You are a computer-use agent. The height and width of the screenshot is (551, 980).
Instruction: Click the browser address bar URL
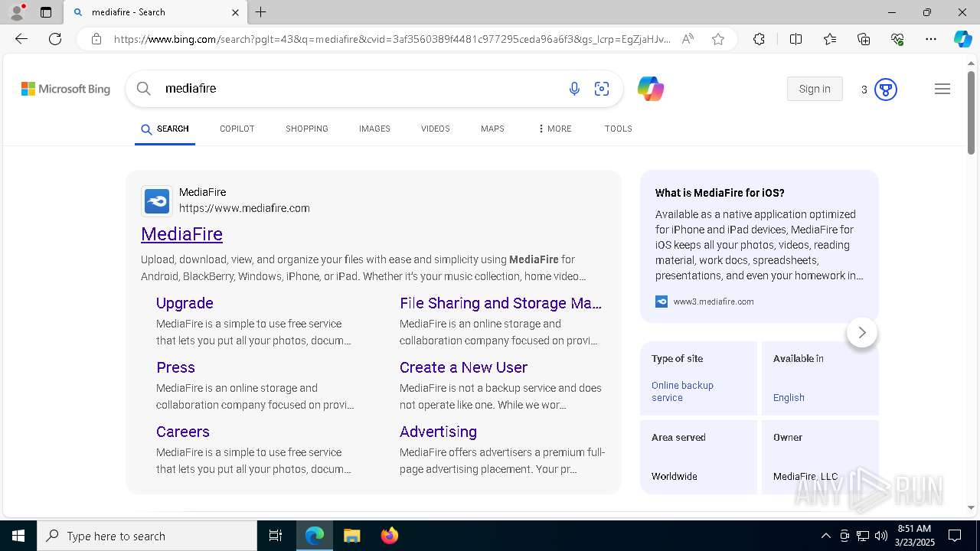(x=392, y=39)
